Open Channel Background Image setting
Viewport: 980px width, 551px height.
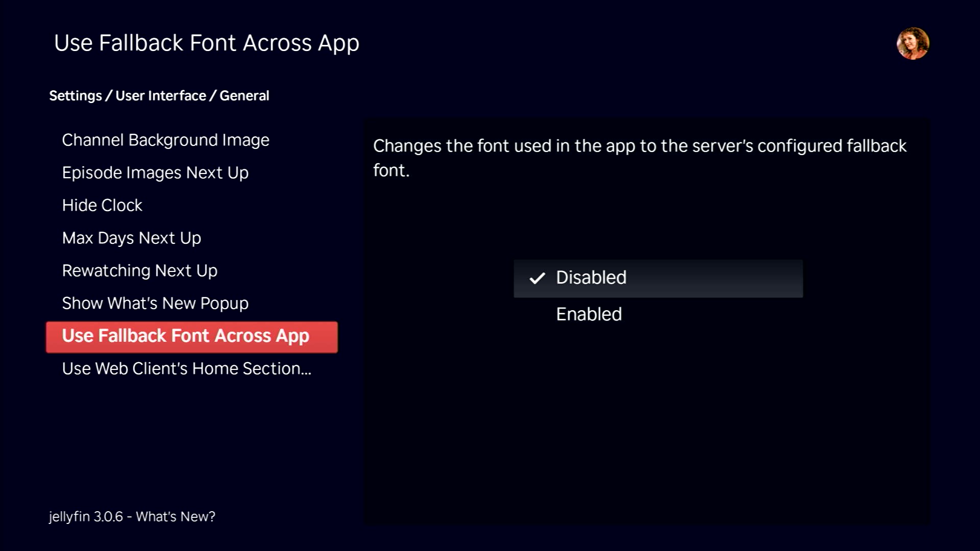click(x=165, y=140)
